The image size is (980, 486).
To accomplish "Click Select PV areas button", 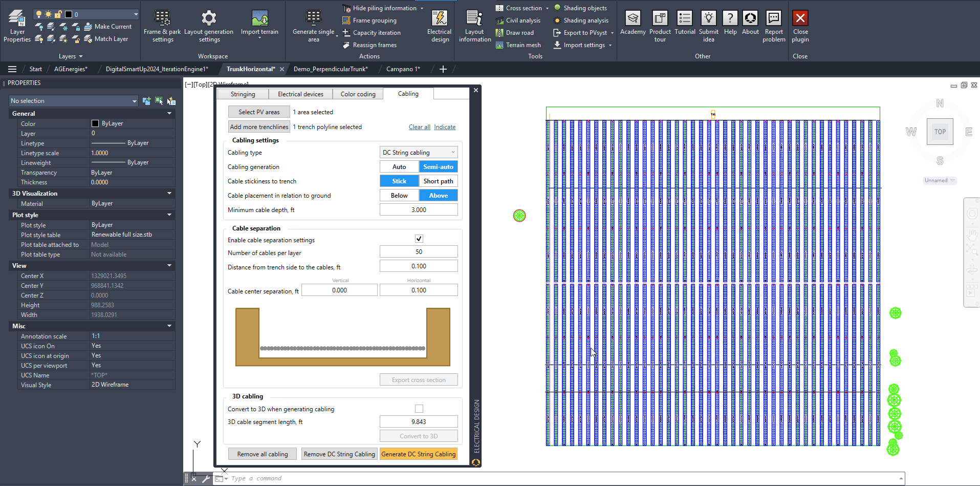I will 259,112.
